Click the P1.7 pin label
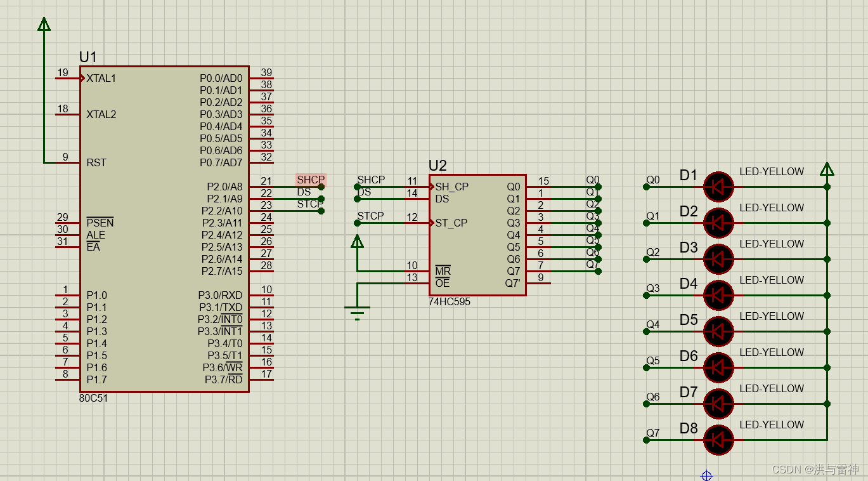Screen dimensions: 868x481 point(96,380)
